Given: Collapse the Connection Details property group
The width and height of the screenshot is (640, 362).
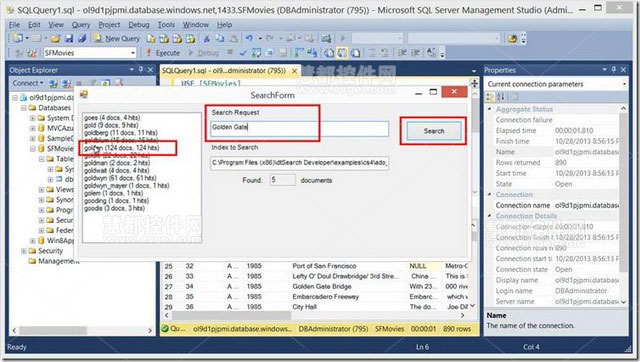Looking at the screenshot, I should pos(490,216).
